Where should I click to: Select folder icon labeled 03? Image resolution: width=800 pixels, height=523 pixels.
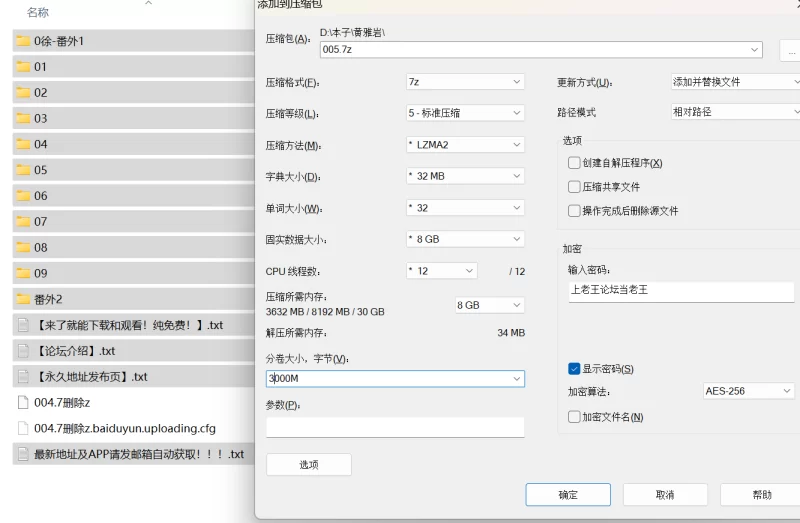[23, 118]
